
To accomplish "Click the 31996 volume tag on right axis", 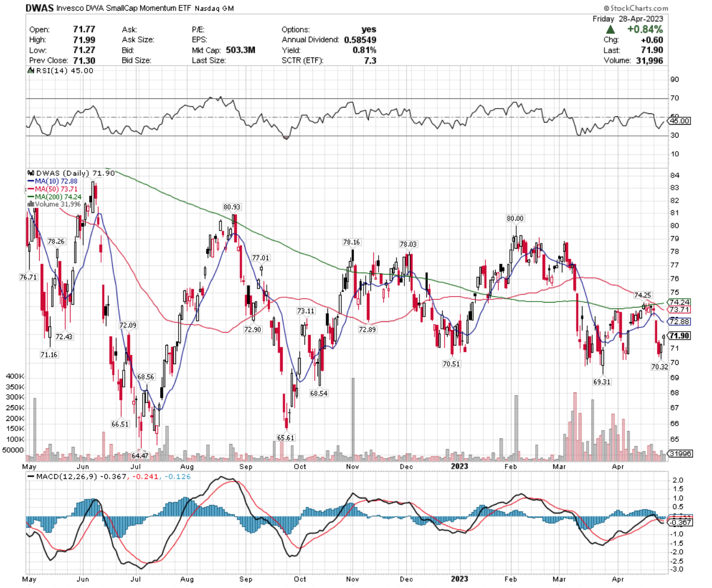I will coord(680,454).
